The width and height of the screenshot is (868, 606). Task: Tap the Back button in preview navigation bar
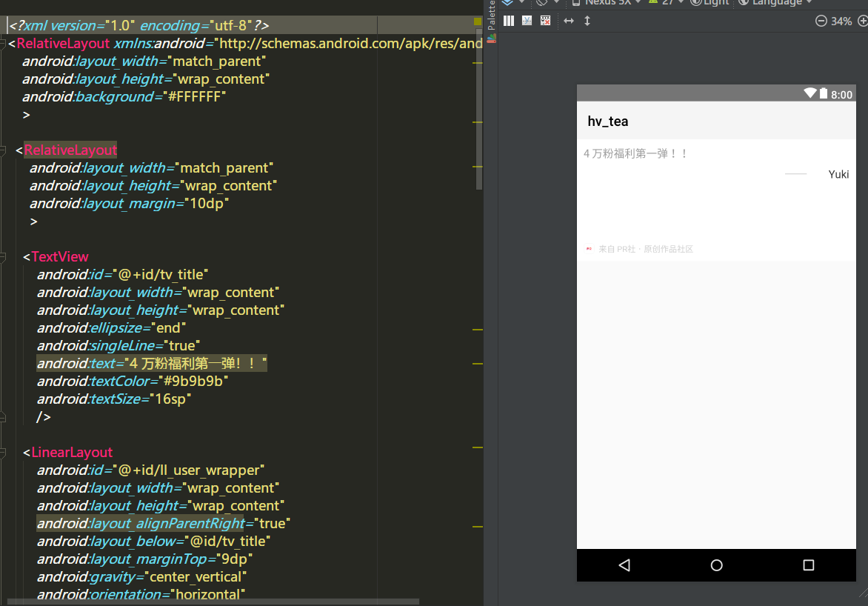[624, 565]
